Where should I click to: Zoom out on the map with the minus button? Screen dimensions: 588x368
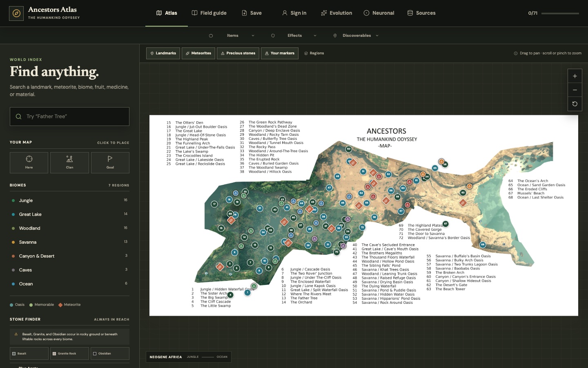pos(575,90)
